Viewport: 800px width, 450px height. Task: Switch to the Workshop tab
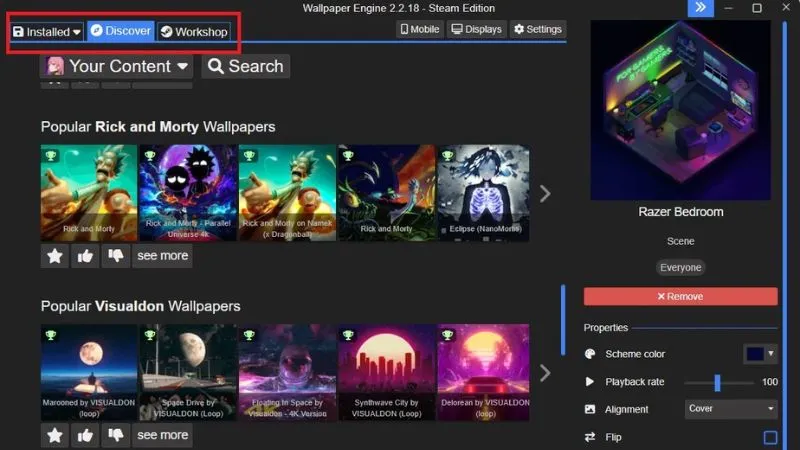point(194,32)
